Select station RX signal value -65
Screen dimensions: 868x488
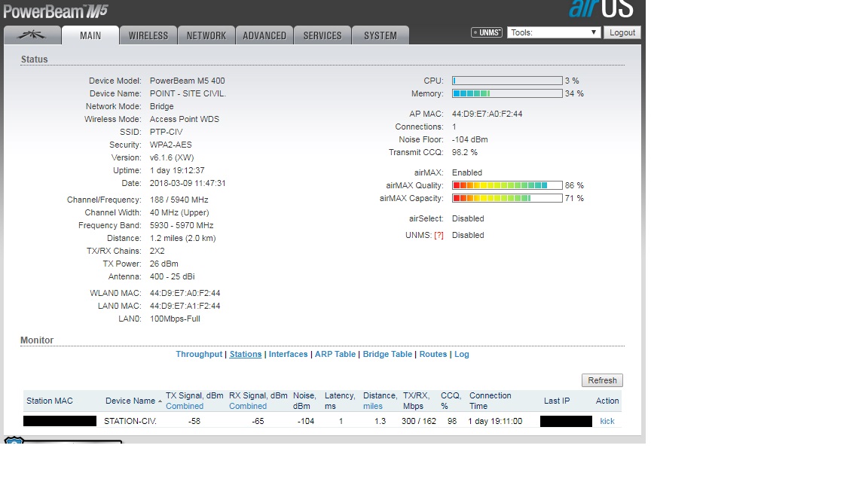(x=258, y=421)
